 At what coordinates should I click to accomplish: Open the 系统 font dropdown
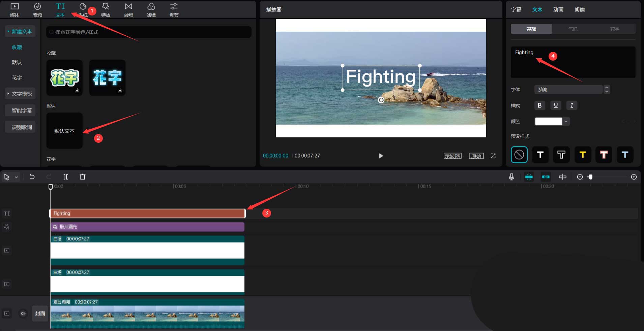tap(568, 90)
